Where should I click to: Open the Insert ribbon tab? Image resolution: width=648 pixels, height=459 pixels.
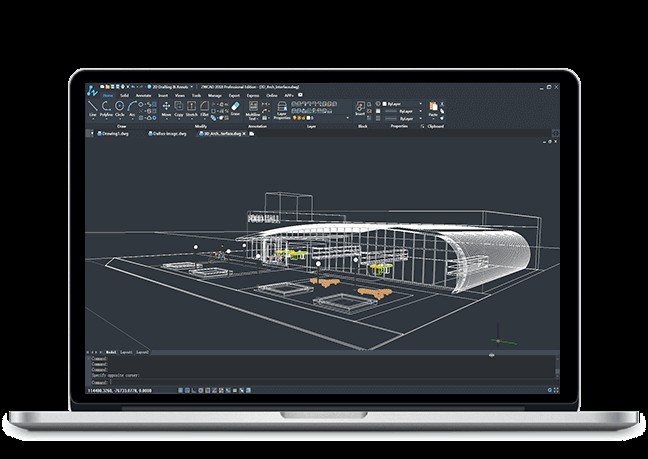(164, 95)
